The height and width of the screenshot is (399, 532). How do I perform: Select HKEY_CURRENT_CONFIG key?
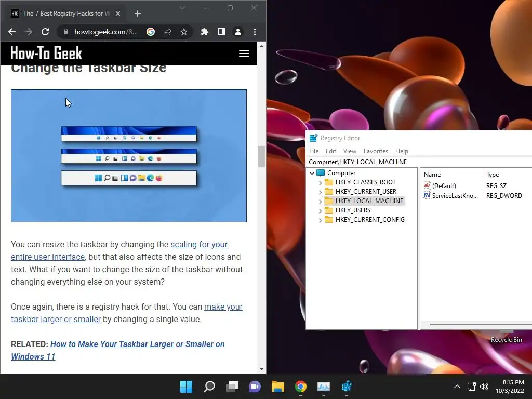(x=370, y=220)
